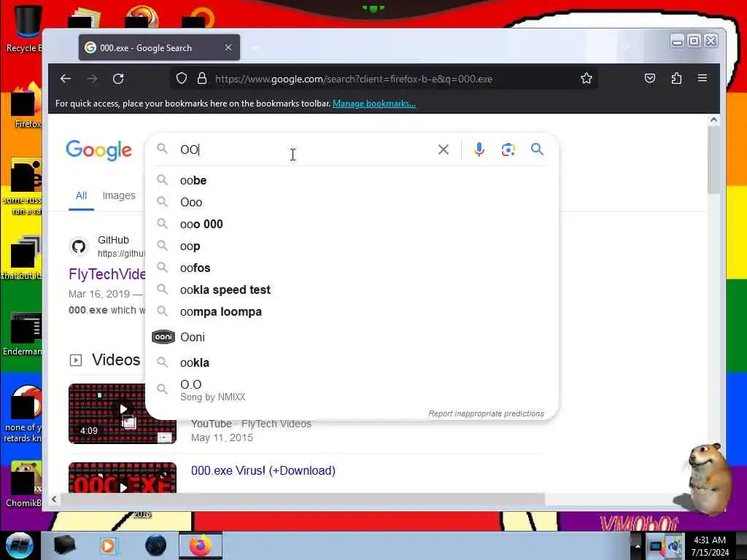
Task: Click the taskbar clock showing 4:31 AM
Action: [710, 545]
